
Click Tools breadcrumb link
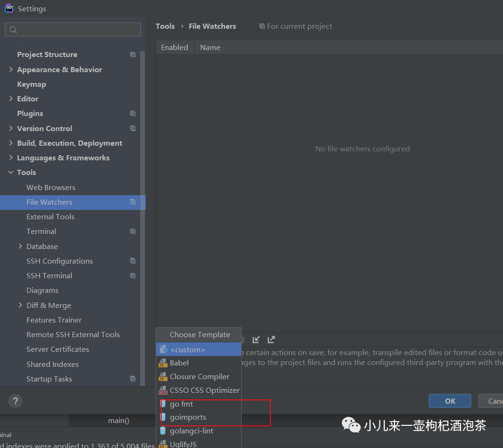coord(165,26)
